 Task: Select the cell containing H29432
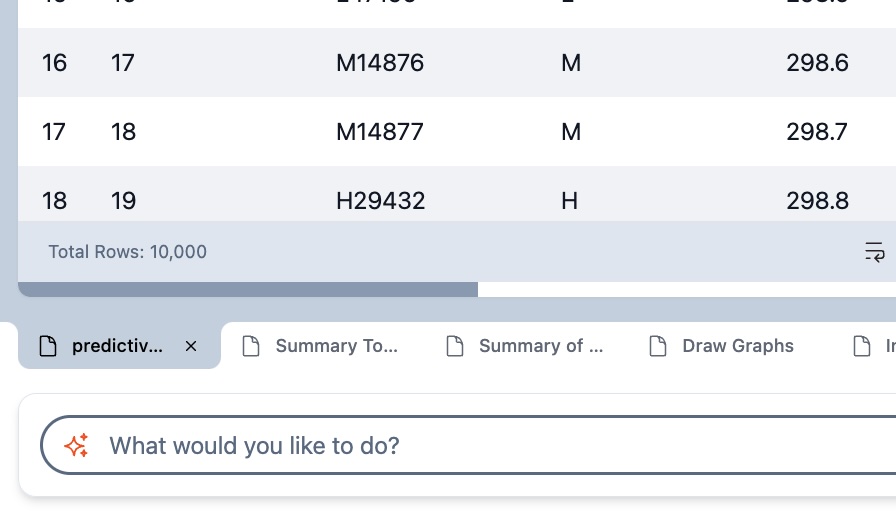point(380,201)
